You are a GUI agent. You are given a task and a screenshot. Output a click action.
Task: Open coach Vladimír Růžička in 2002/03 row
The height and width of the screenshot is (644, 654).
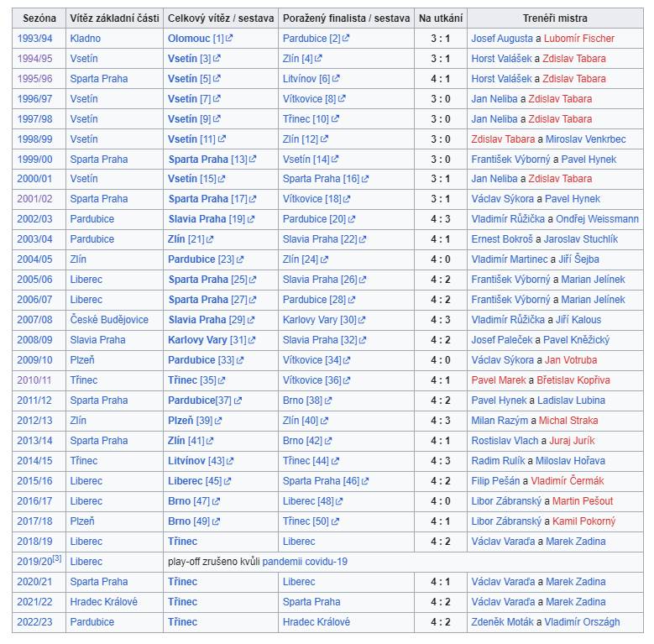click(508, 219)
